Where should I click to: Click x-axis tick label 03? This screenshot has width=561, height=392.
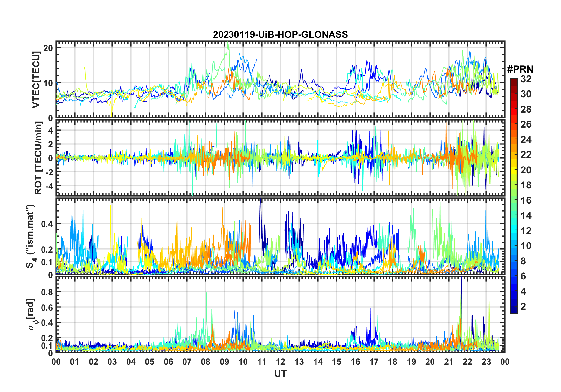tap(112, 362)
